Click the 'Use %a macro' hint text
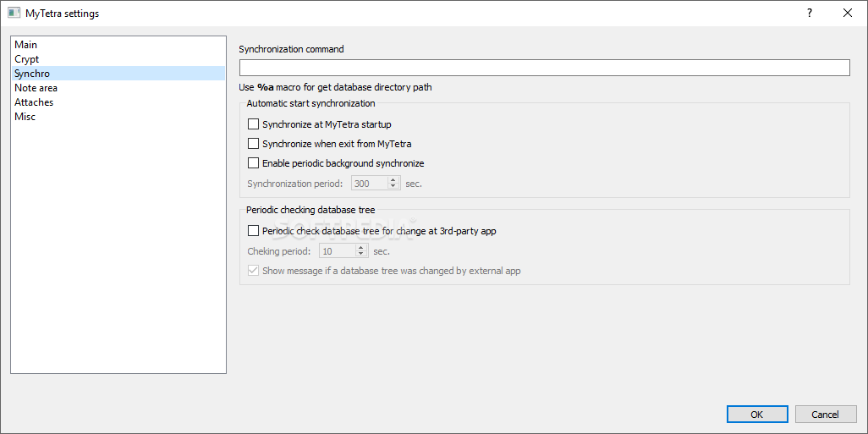Viewport: 868px width, 434px height. click(336, 87)
